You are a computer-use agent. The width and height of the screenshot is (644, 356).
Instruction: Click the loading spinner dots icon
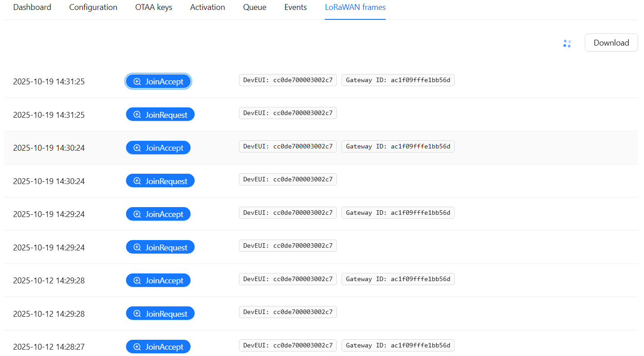pos(567,43)
